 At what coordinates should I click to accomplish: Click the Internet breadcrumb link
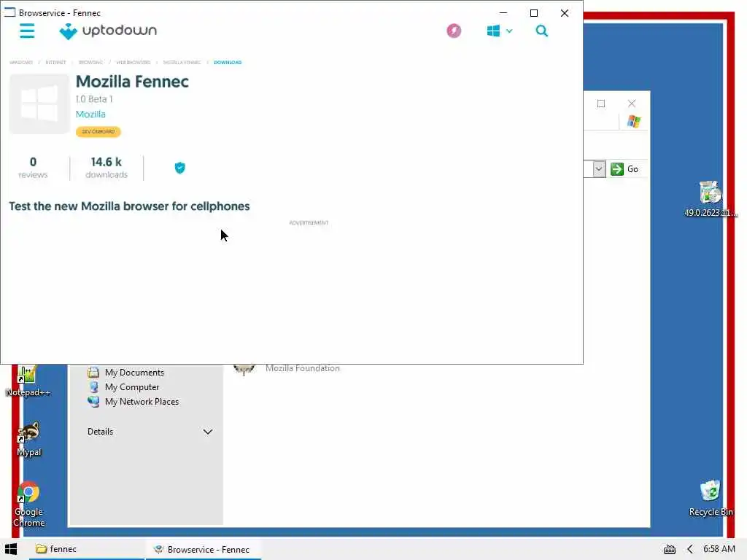(x=55, y=63)
